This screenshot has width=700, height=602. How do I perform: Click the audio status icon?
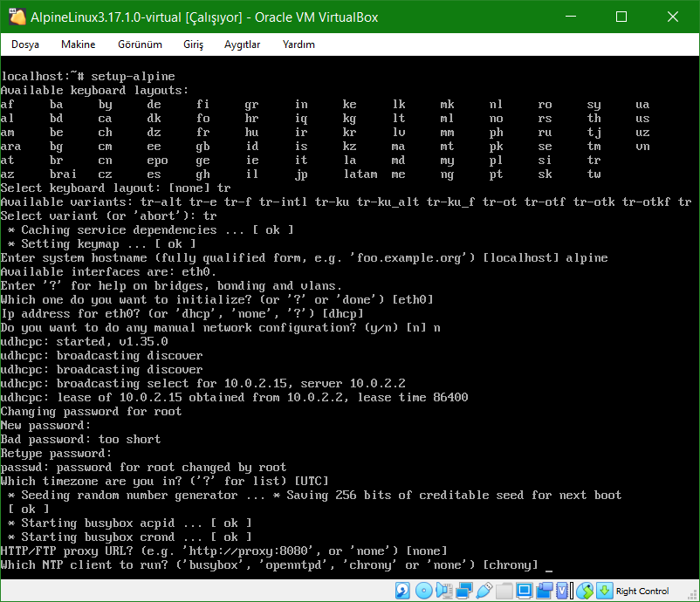(443, 591)
